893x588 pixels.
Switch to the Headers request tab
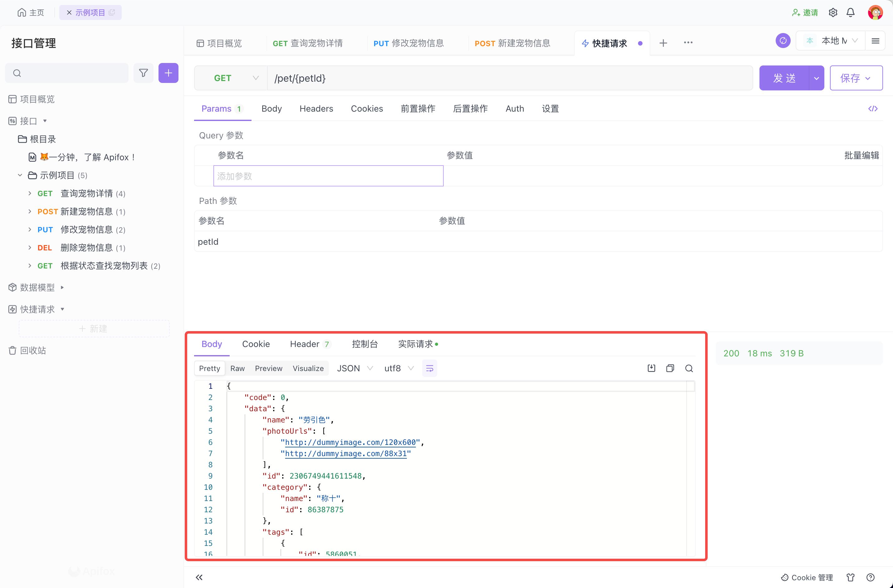[316, 109]
